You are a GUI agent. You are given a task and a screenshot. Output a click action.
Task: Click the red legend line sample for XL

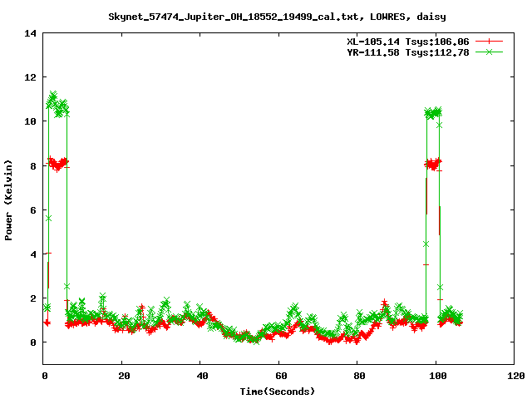click(x=489, y=42)
